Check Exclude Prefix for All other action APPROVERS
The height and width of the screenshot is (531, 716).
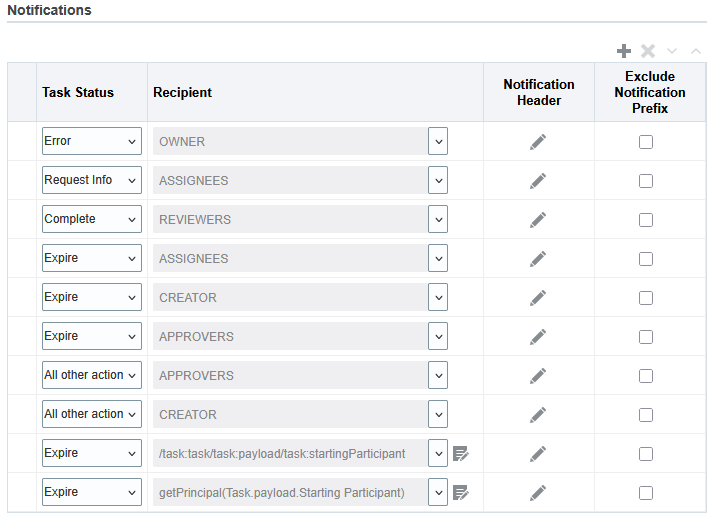[x=646, y=376]
